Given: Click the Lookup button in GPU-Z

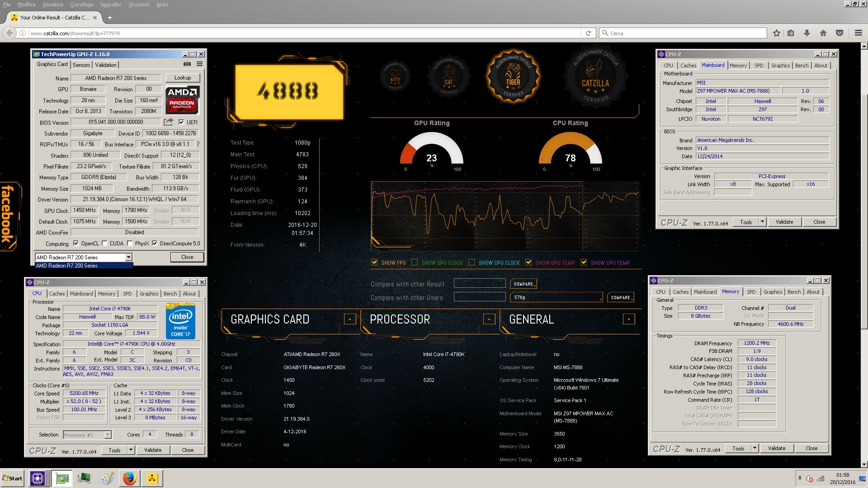Looking at the screenshot, I should tap(183, 78).
